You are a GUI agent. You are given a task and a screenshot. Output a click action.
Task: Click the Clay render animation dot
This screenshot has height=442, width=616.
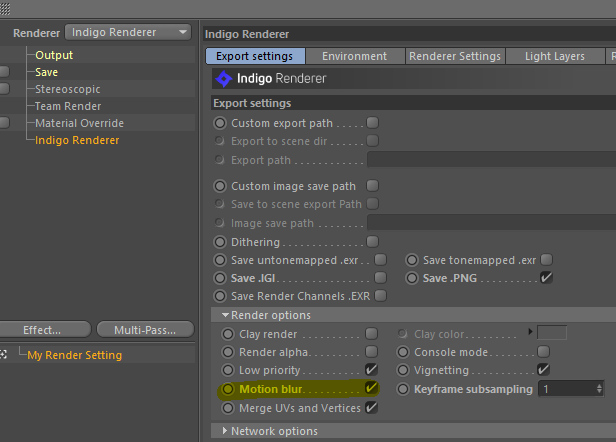(x=228, y=334)
